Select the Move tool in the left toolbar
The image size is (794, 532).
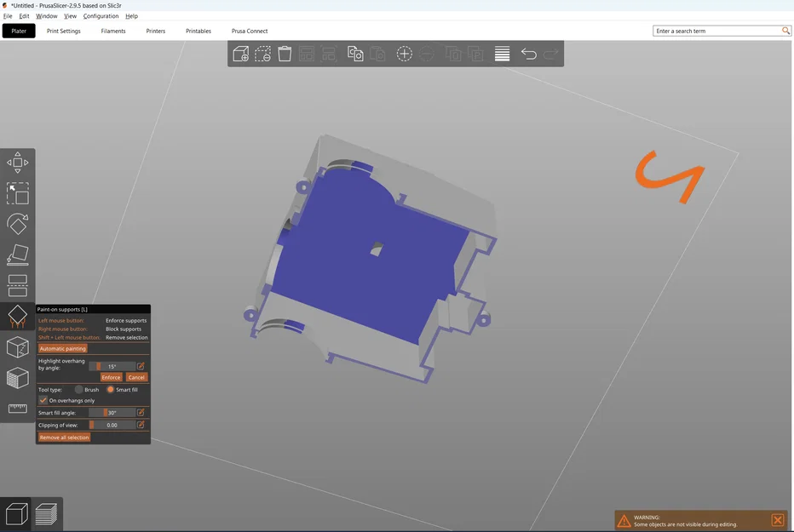[18, 163]
